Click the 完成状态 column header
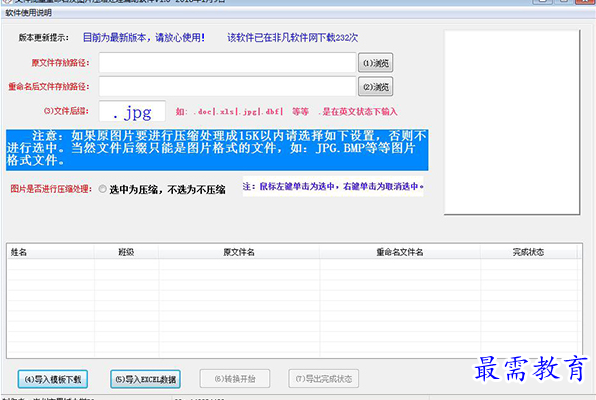This screenshot has height=400, width=596. click(x=528, y=252)
